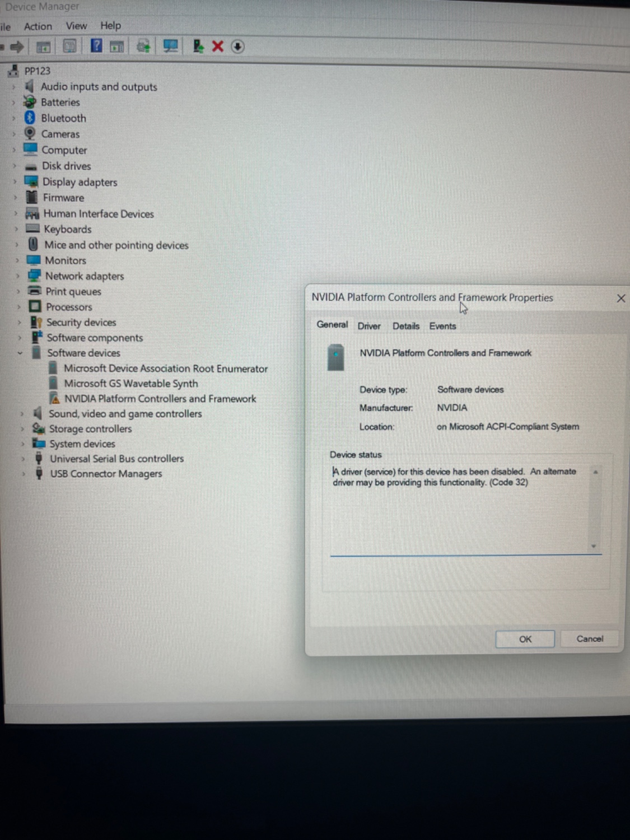Collapse the Software devices node
The width and height of the screenshot is (630, 840).
20,353
